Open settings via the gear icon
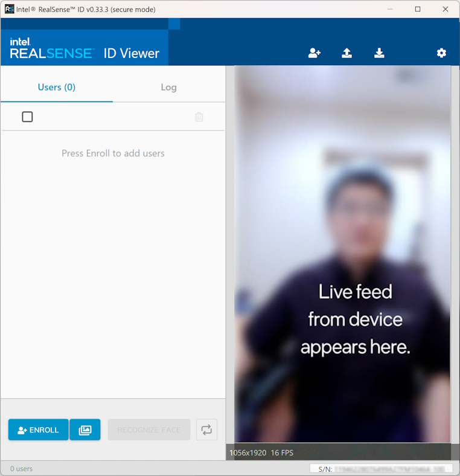 pyautogui.click(x=441, y=53)
